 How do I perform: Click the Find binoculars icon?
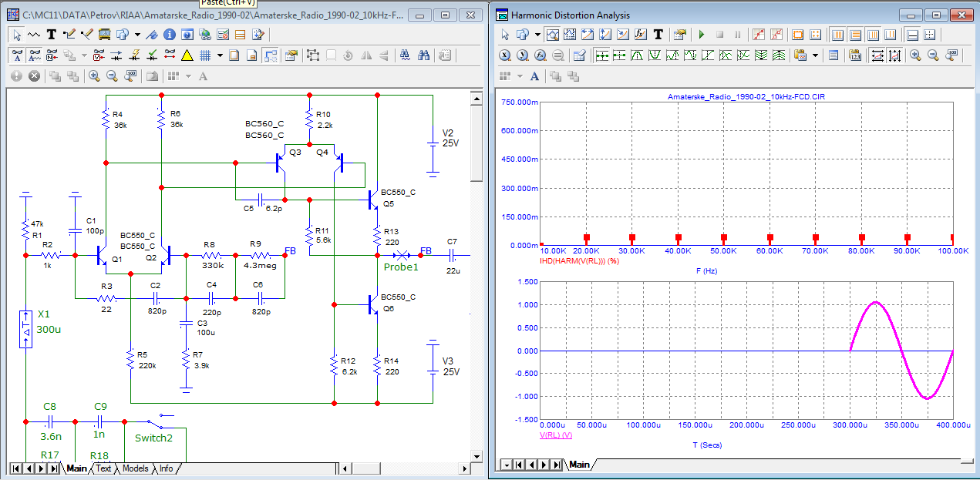[x=423, y=55]
